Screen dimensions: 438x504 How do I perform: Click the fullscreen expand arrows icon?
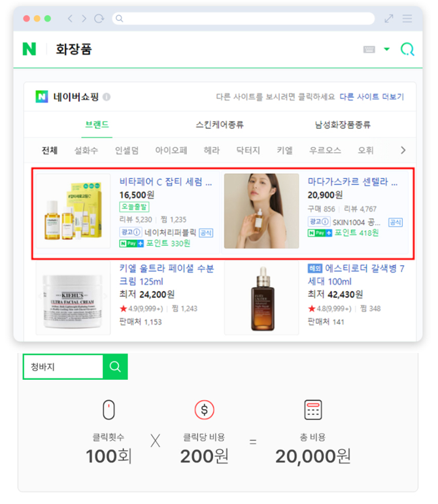click(389, 18)
